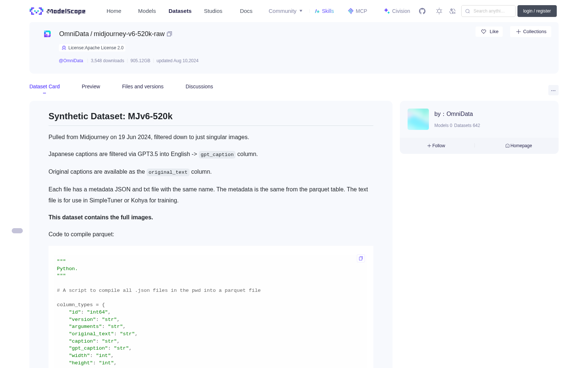Open the Models nav item
Screen dimensions: 588x368
[x=147, y=11]
